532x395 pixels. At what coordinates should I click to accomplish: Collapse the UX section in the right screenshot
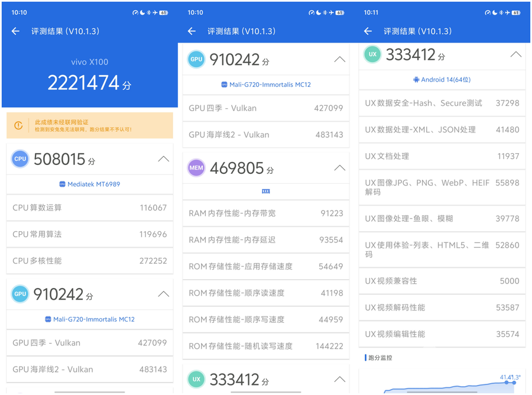coord(515,54)
